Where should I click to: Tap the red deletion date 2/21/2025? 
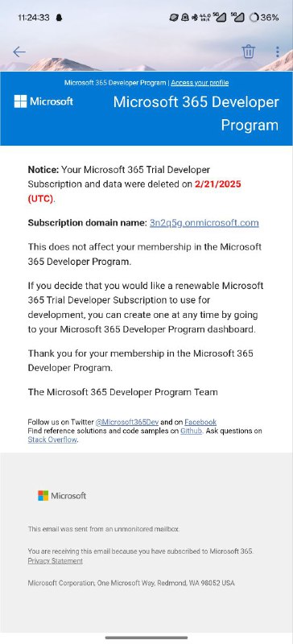pos(217,184)
